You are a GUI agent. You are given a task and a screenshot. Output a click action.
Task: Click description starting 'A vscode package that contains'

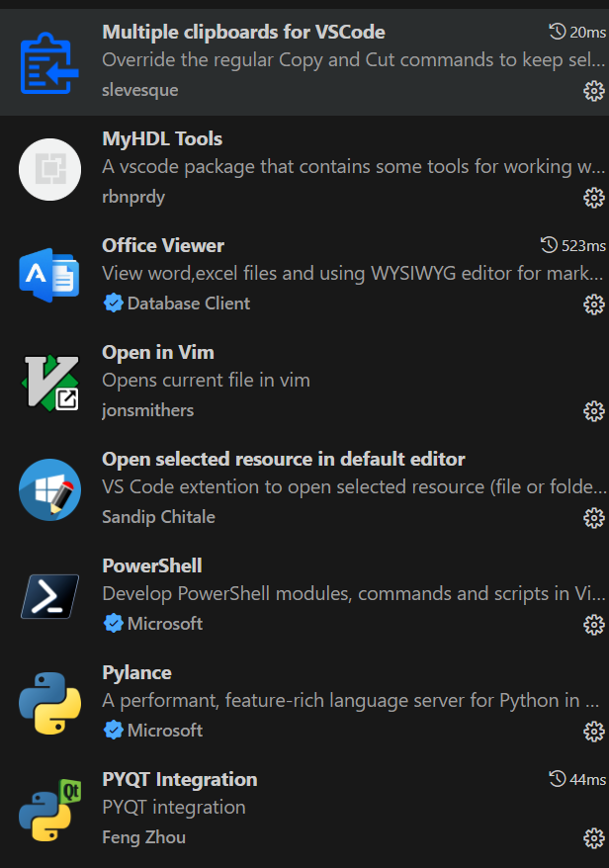353,167
